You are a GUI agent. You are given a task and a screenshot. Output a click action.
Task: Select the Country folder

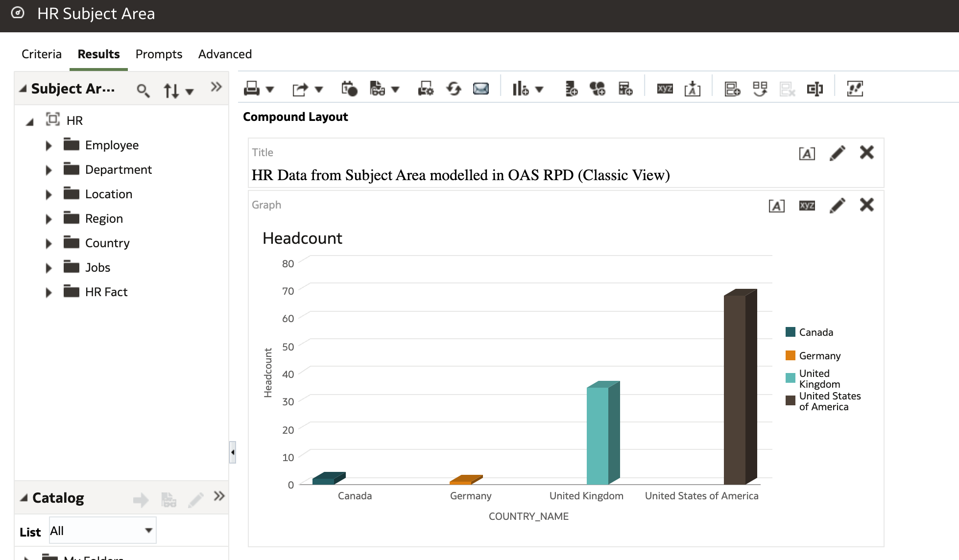(107, 243)
